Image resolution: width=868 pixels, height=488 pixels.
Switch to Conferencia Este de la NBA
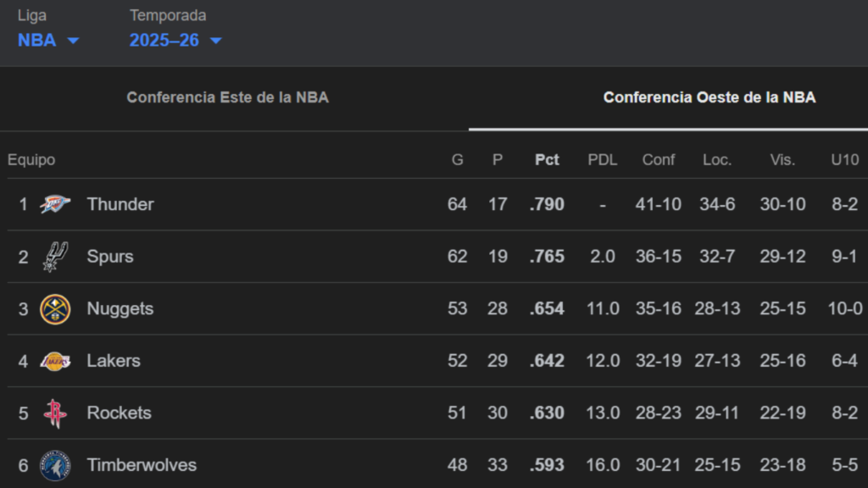(227, 97)
